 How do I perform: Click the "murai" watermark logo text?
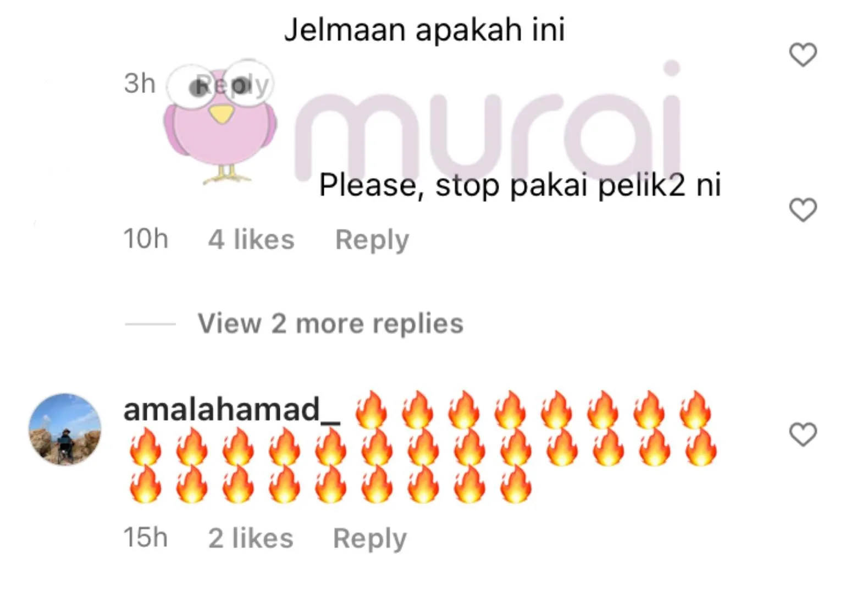click(488, 122)
